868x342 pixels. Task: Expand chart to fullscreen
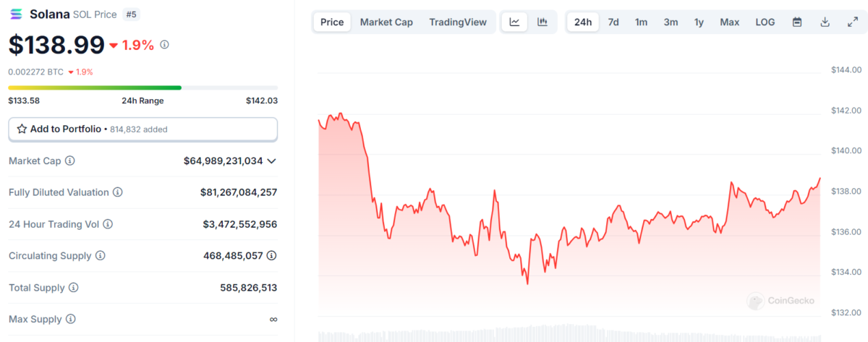[x=852, y=22]
